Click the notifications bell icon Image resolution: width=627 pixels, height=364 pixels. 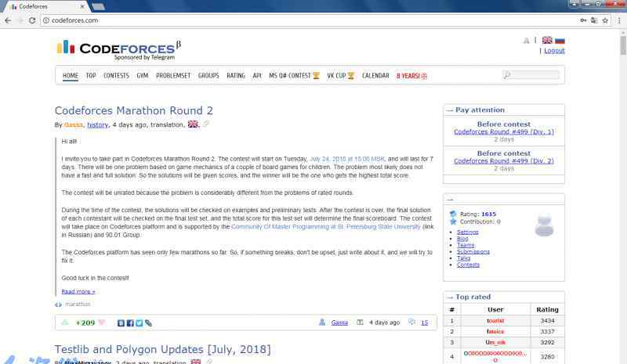526,41
